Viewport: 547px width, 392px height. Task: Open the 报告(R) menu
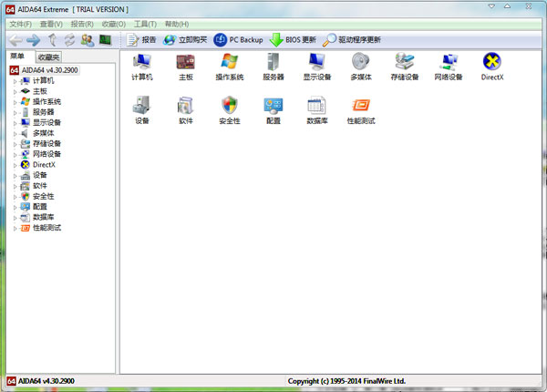(82, 24)
